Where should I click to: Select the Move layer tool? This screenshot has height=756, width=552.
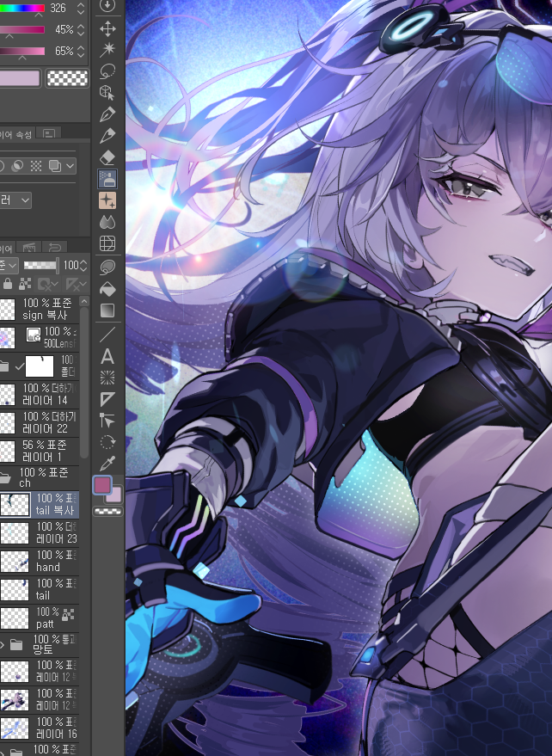[x=107, y=28]
